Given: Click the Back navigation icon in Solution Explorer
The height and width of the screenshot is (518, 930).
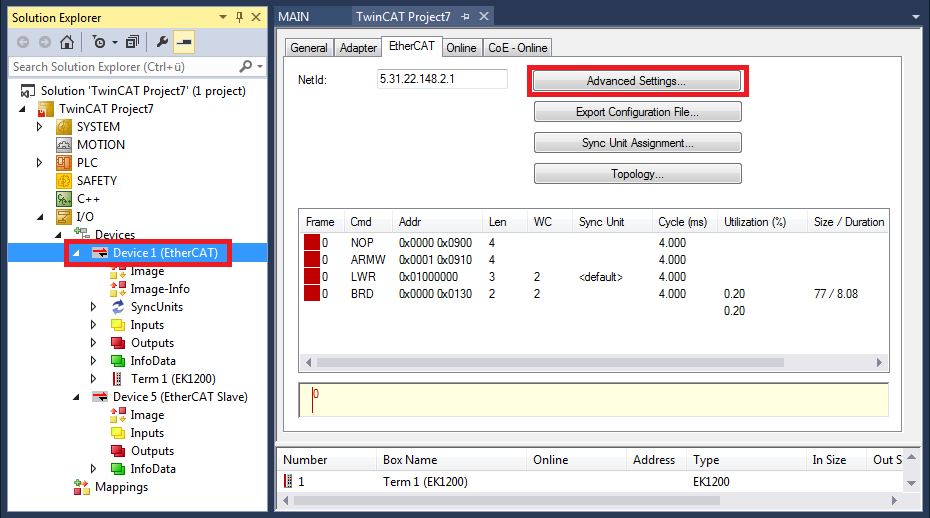Looking at the screenshot, I should pos(23,42).
